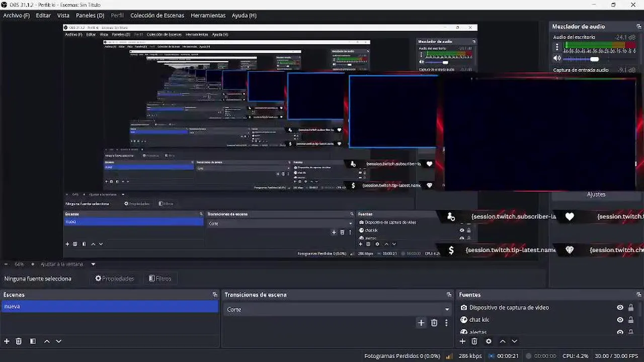Toggle lock on Dispositivo de captura de video
This screenshot has width=644, height=362.
point(631,308)
